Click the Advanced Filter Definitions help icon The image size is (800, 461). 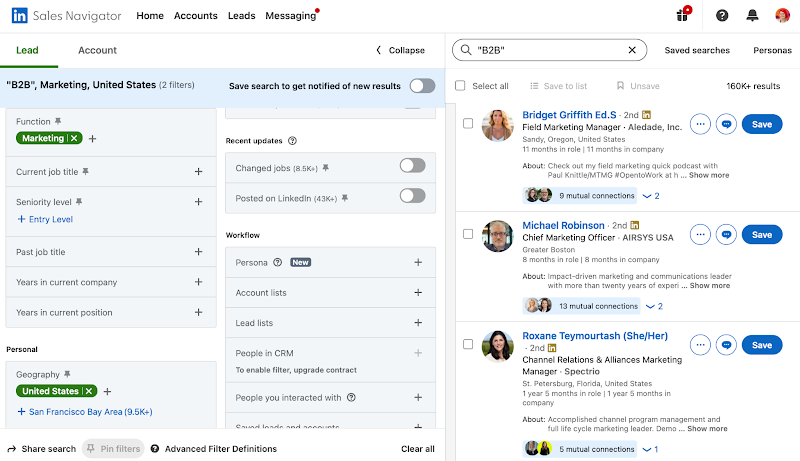[155, 449]
